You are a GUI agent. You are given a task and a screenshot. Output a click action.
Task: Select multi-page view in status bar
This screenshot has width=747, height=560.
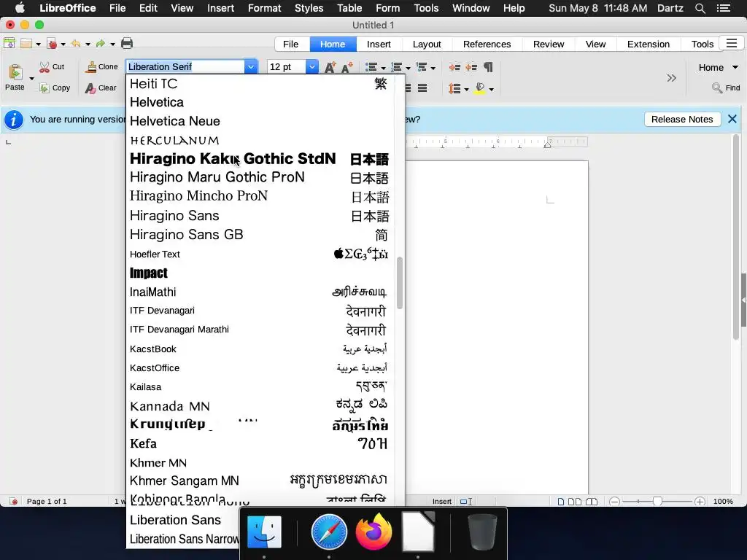(575, 502)
